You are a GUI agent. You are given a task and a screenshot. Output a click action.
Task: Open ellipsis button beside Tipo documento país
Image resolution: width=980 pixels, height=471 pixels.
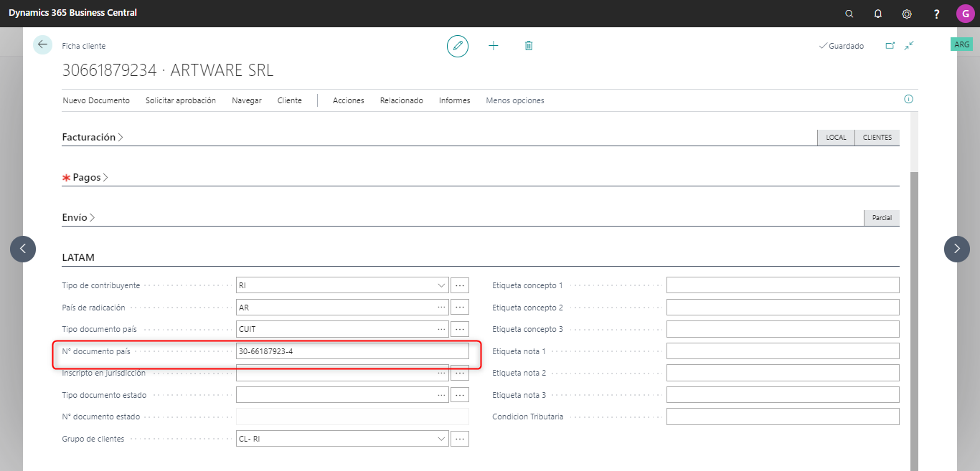click(x=460, y=329)
